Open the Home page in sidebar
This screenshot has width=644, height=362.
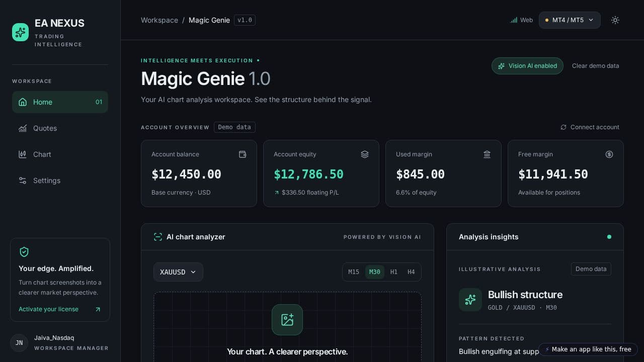60,102
